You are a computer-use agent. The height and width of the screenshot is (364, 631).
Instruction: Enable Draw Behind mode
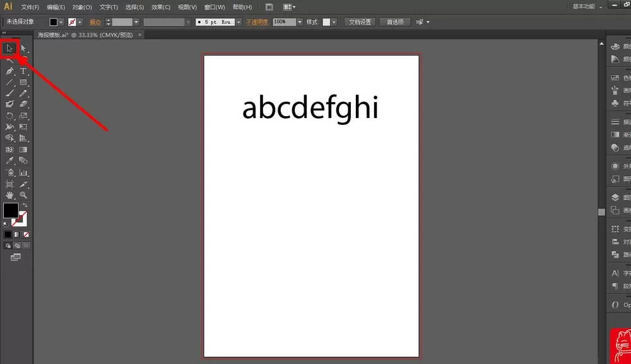pyautogui.click(x=17, y=246)
